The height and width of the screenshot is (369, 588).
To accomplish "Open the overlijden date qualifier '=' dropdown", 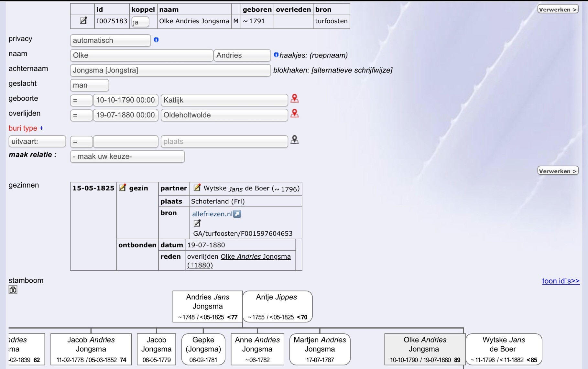I will [82, 115].
